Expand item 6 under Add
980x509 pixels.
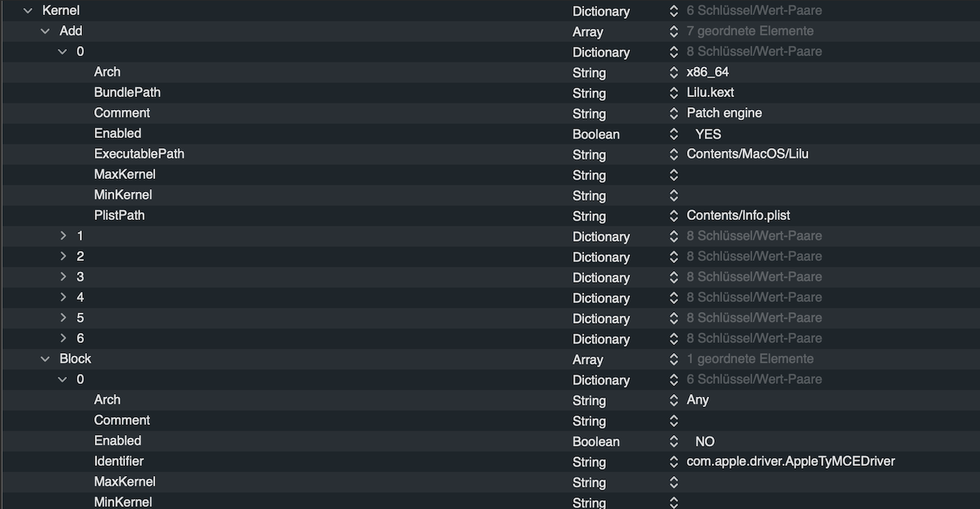coord(63,338)
